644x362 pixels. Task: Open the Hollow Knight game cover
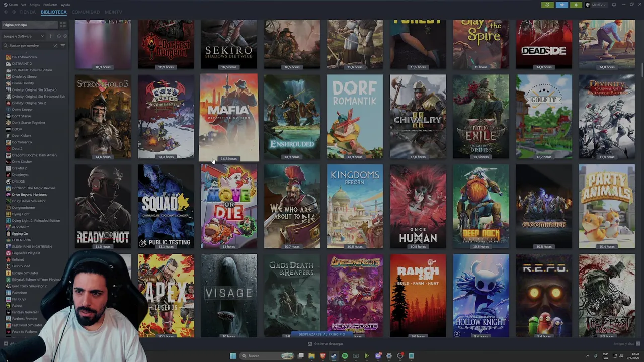(x=480, y=296)
